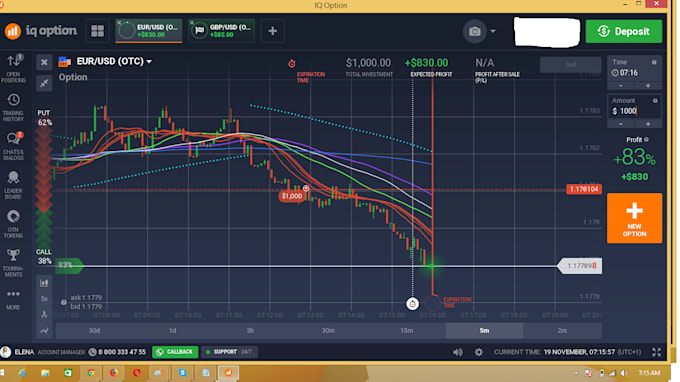Click the green Deposit button
This screenshot has height=382, width=680.
(624, 31)
